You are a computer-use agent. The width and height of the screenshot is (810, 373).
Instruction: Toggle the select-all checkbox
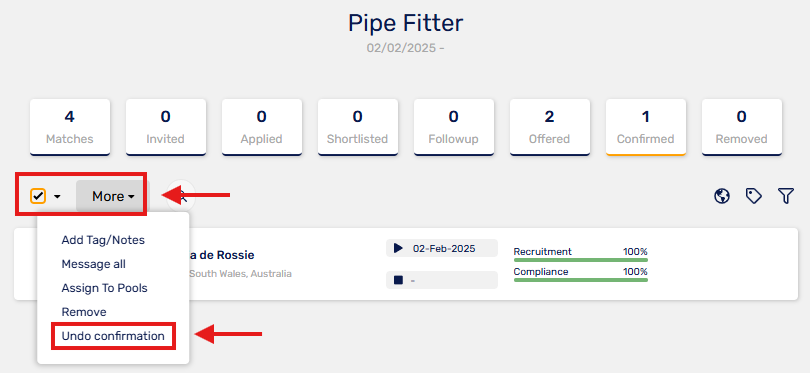38,196
